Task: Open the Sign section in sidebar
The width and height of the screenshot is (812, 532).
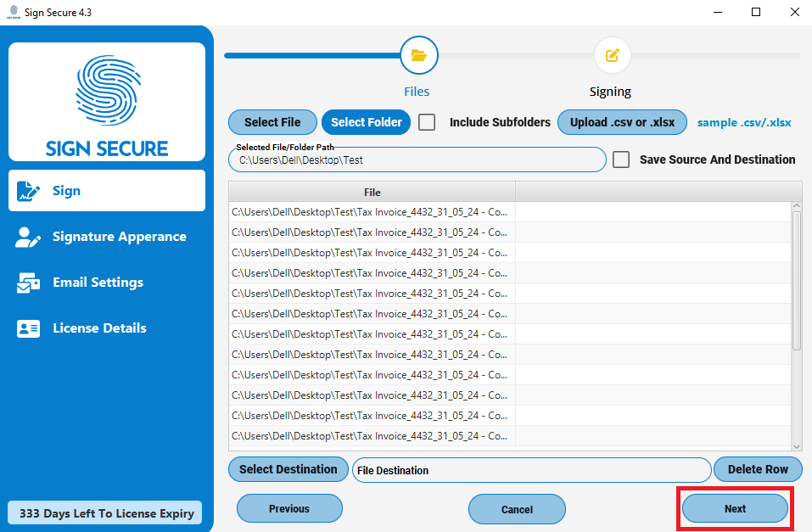Action: tap(107, 191)
